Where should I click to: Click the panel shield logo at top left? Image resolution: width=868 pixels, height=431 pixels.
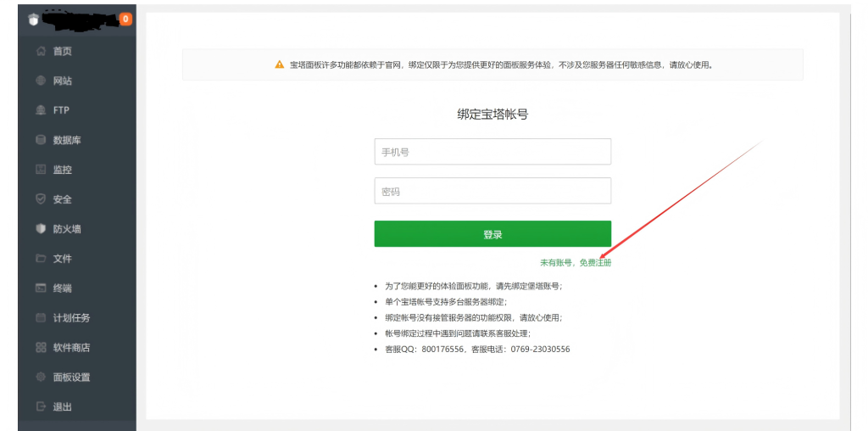coord(33,20)
